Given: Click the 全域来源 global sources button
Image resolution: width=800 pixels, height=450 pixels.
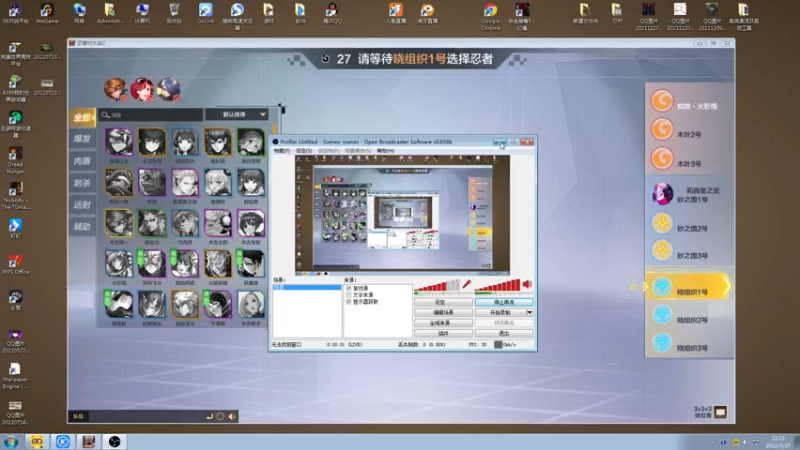Looking at the screenshot, I should tap(443, 323).
